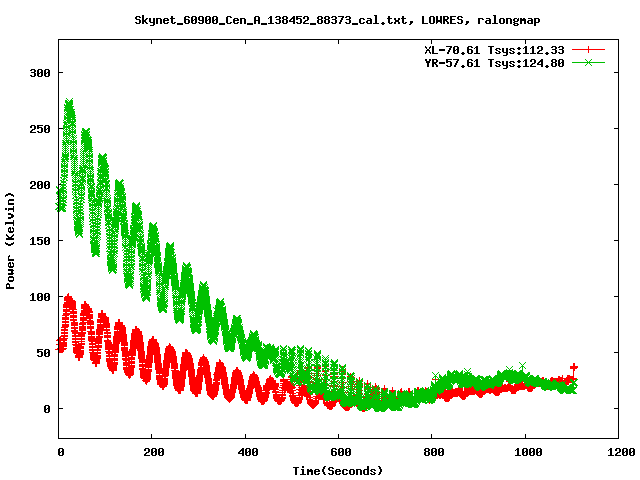Screen dimensions: 640x480
Task: Click the y-axis tick value 150
Action: (40, 241)
